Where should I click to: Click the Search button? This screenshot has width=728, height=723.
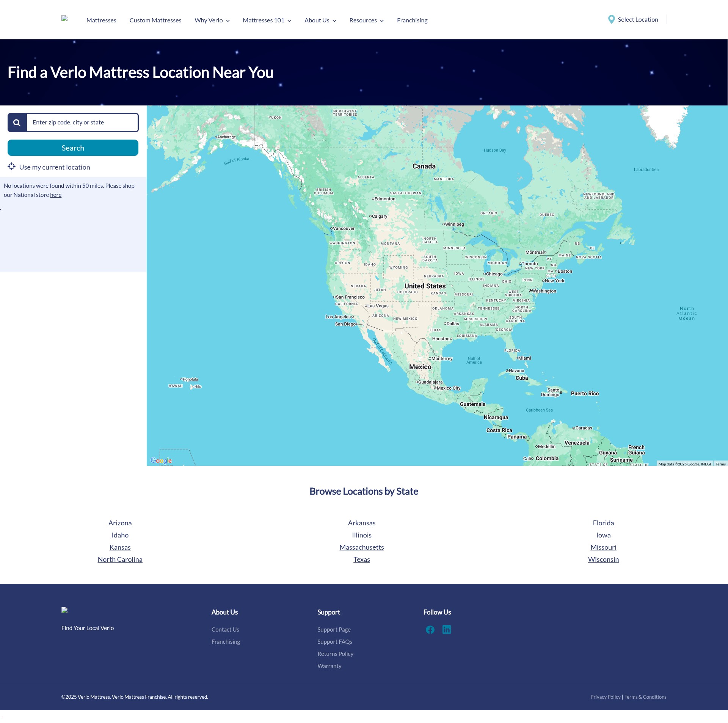point(73,148)
